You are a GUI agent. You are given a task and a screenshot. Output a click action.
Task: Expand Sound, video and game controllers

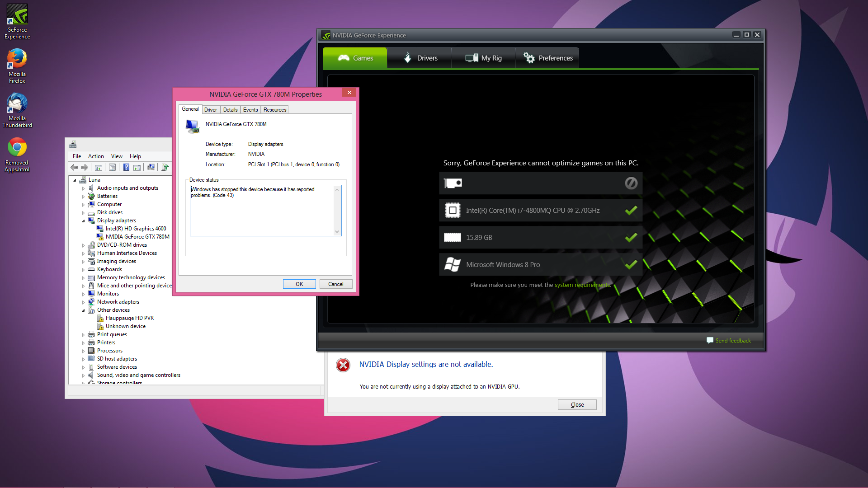(83, 375)
